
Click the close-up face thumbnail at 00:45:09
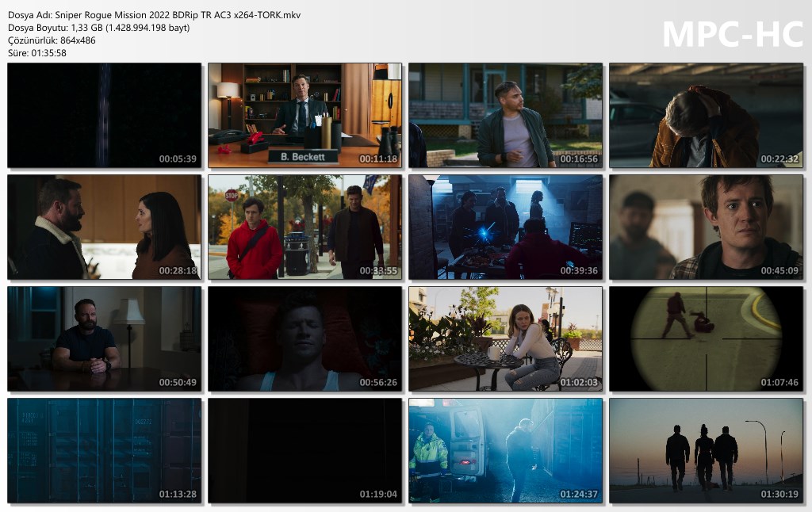pos(706,227)
